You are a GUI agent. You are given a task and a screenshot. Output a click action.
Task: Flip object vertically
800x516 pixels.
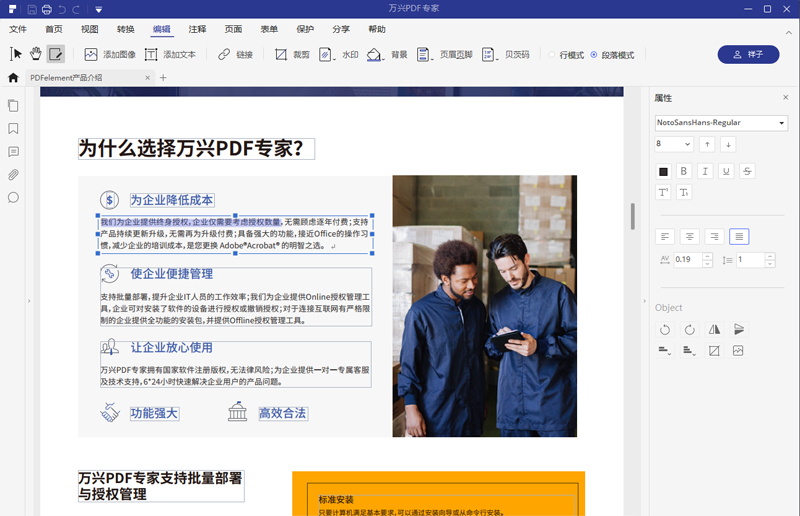pos(739,330)
